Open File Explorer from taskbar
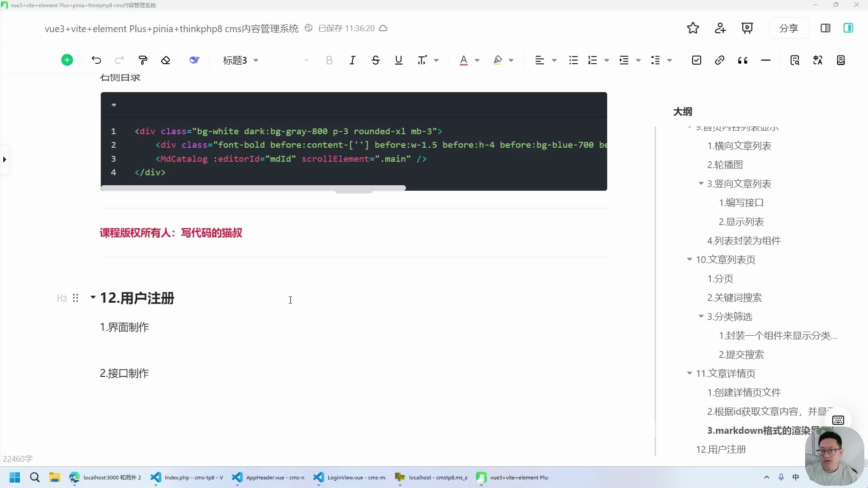 point(55,478)
